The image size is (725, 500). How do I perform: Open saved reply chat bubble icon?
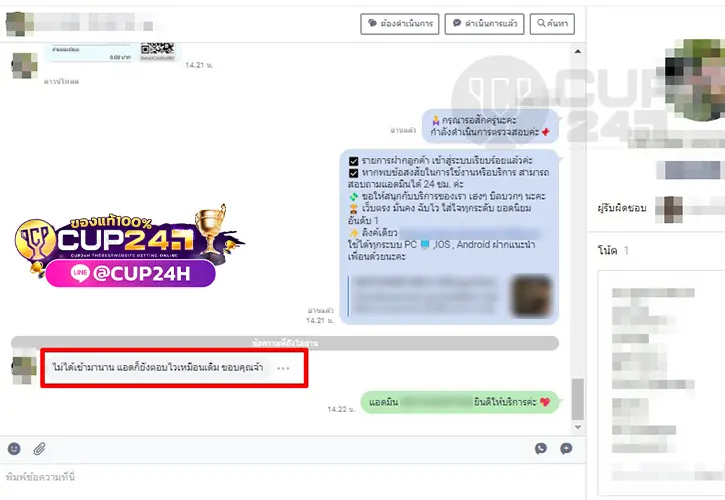point(566,448)
